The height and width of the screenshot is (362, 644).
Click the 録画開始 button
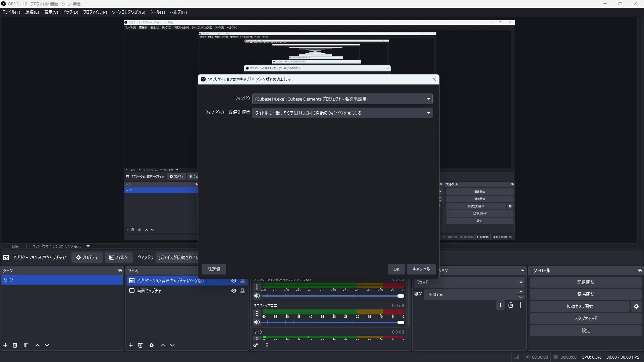[x=586, y=294]
